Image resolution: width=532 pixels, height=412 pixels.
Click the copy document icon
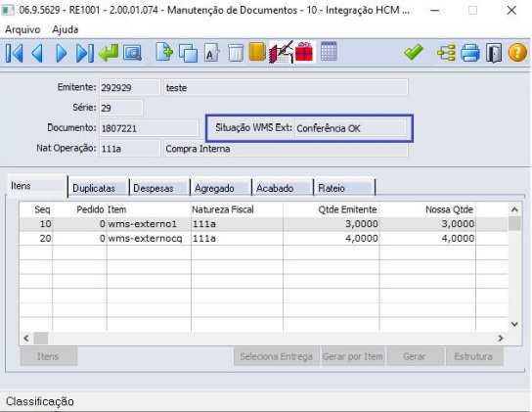[x=188, y=53]
